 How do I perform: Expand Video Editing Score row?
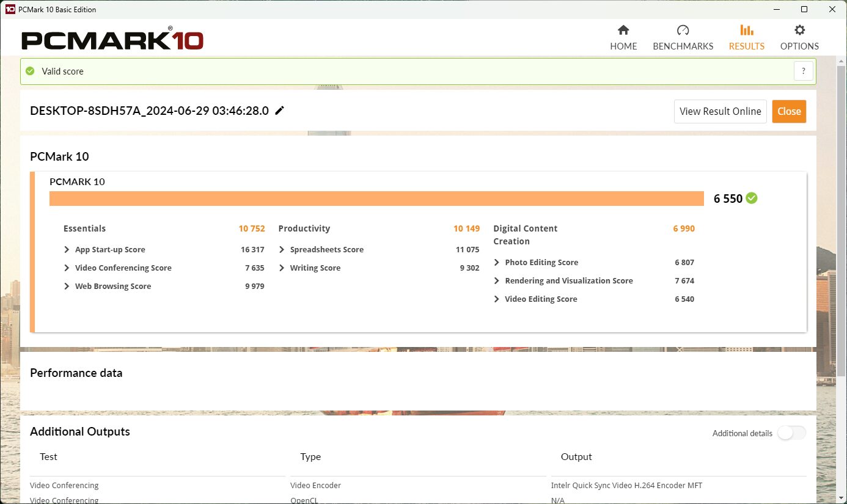[x=497, y=299]
